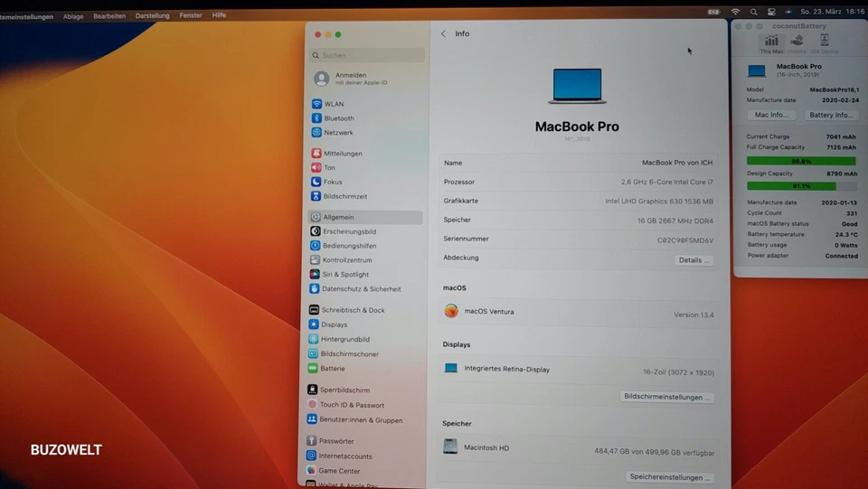
Task: Click Cycle Count value 331
Action: [852, 213]
